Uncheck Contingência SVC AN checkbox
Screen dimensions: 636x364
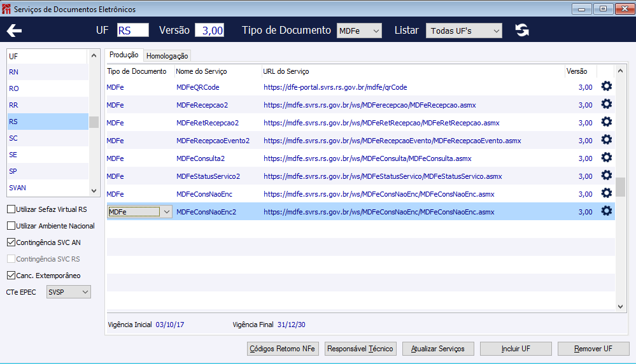(x=11, y=242)
